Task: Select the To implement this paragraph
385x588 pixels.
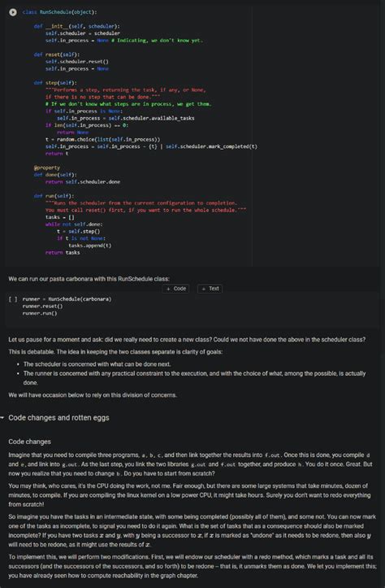Action: (192, 566)
